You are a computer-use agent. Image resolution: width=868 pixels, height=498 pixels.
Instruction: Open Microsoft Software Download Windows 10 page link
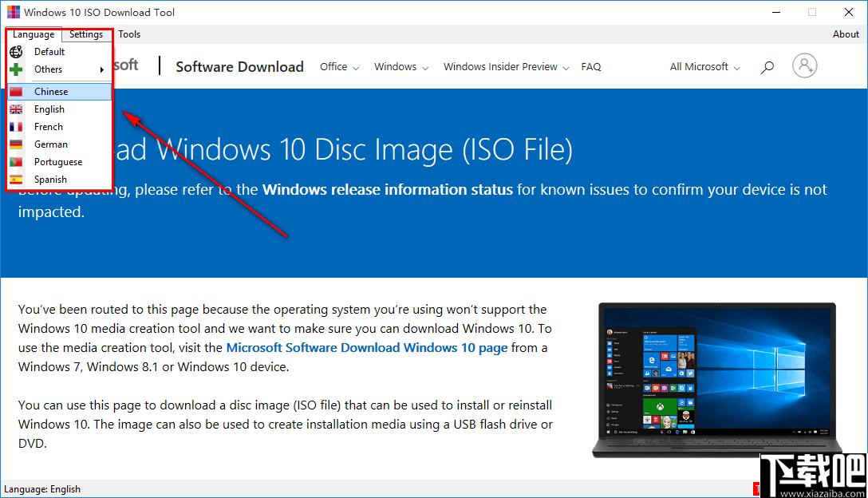click(367, 347)
